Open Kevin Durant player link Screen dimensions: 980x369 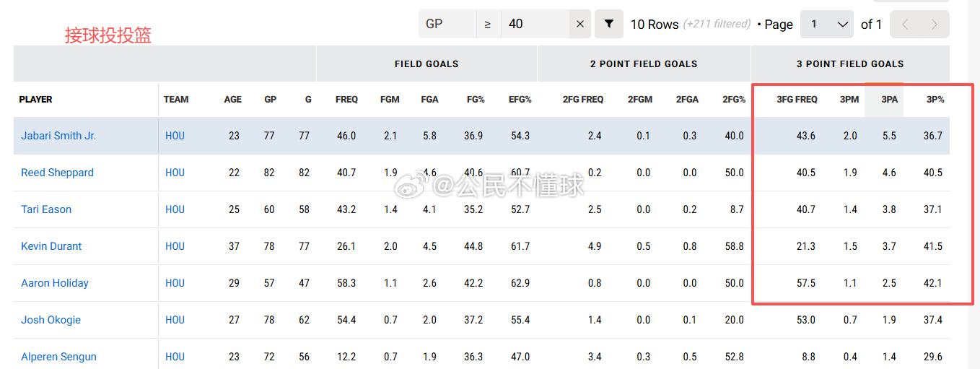[x=51, y=246]
